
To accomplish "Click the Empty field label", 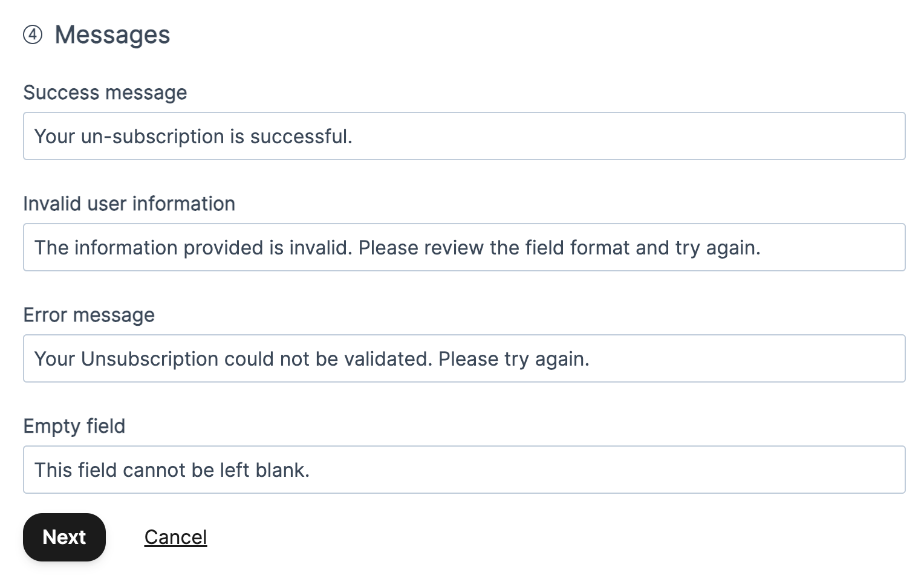I will click(x=74, y=425).
